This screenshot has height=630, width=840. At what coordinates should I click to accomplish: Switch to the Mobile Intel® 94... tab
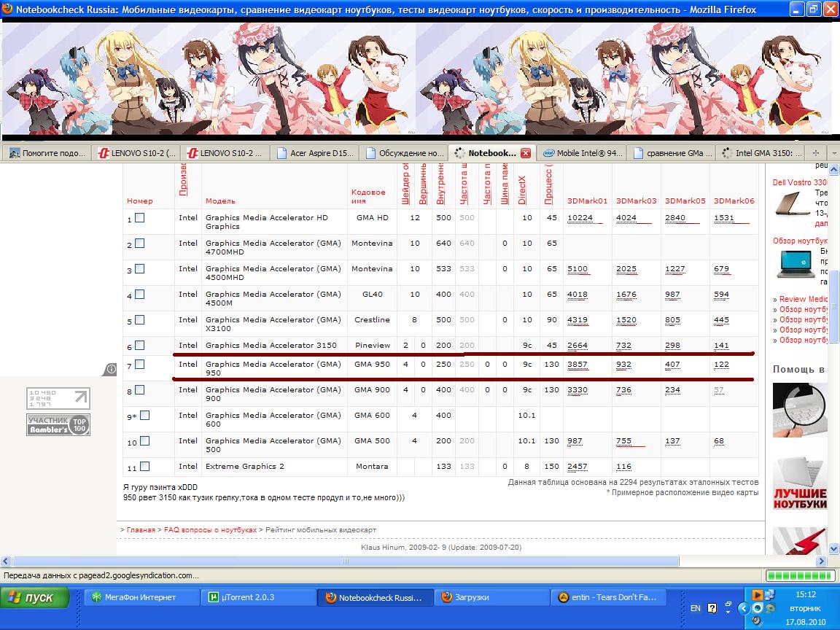coord(583,153)
